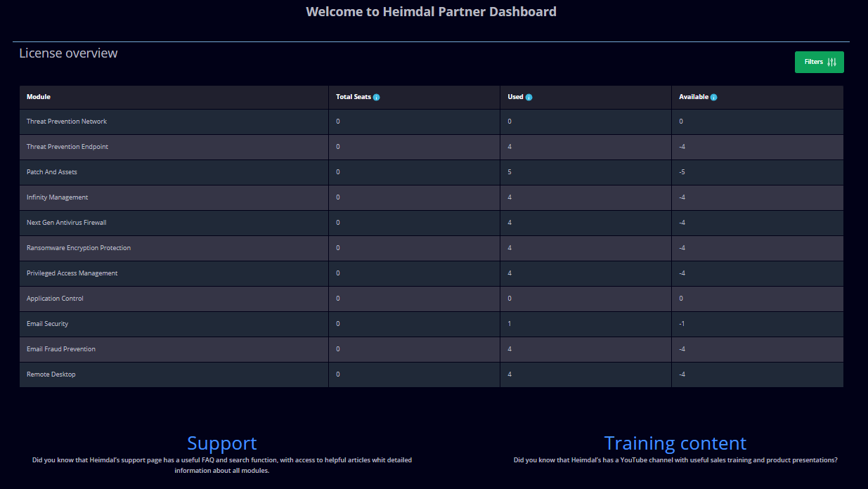Select the Application Control row
This screenshot has height=489, width=868.
pos(432,299)
